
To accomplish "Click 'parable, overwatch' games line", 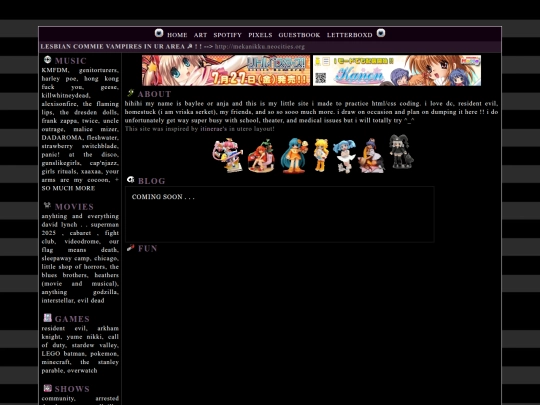I will tap(69, 371).
